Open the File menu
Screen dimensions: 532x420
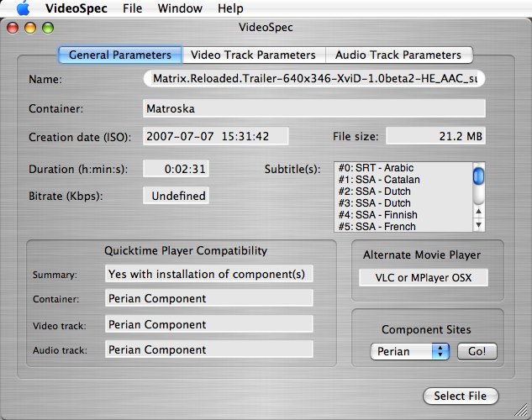coord(132,8)
